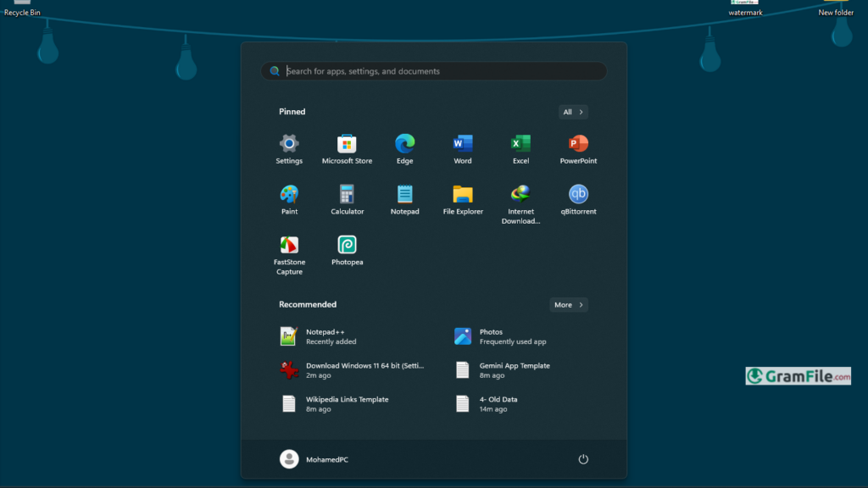Expand More recommended items
The width and height of the screenshot is (868, 488).
(569, 305)
